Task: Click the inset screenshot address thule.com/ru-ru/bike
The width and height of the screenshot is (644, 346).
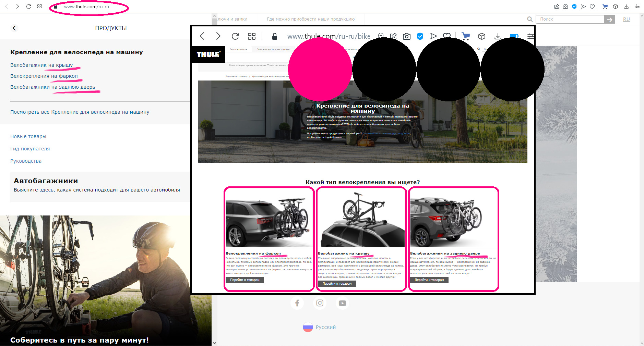Action: pyautogui.click(x=328, y=36)
